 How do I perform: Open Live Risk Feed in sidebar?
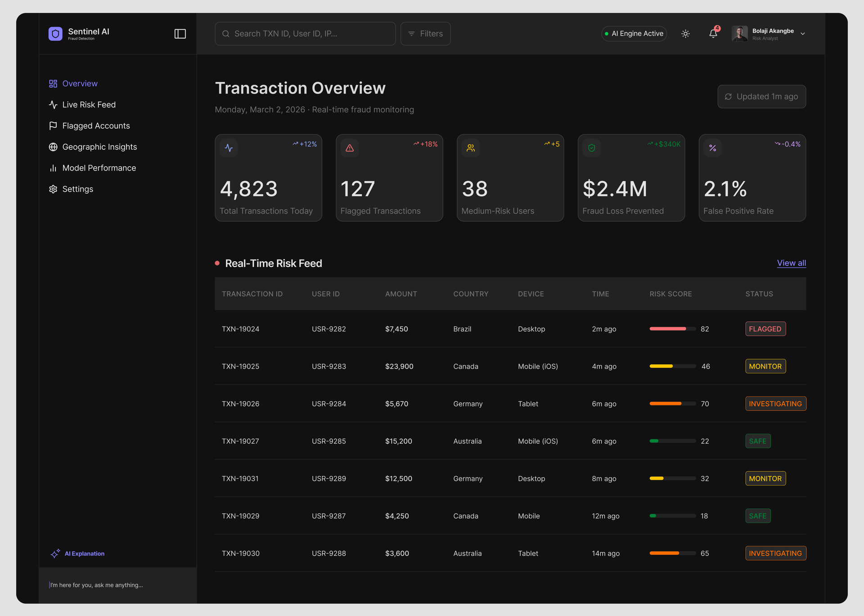click(89, 105)
